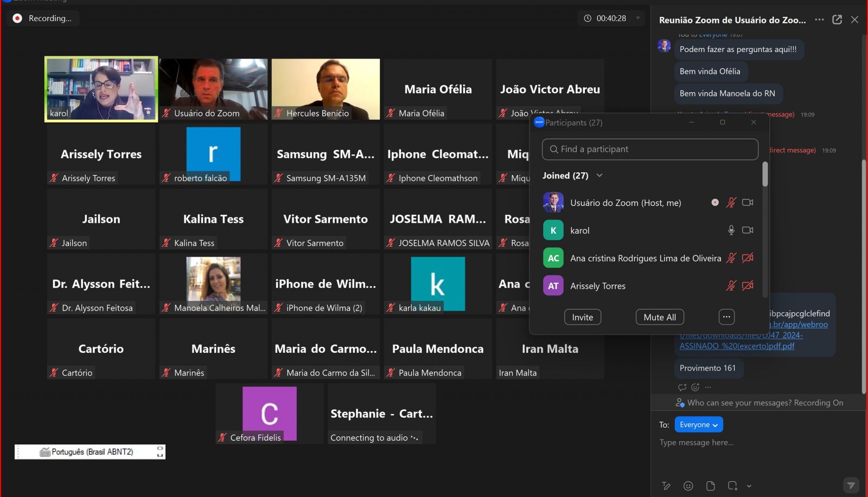Mute karol's microphone in participant list

[x=731, y=230]
